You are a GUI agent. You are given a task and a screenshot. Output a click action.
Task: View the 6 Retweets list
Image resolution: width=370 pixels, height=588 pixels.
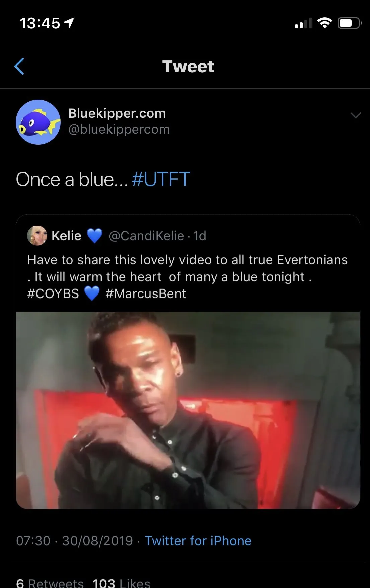[50, 583]
